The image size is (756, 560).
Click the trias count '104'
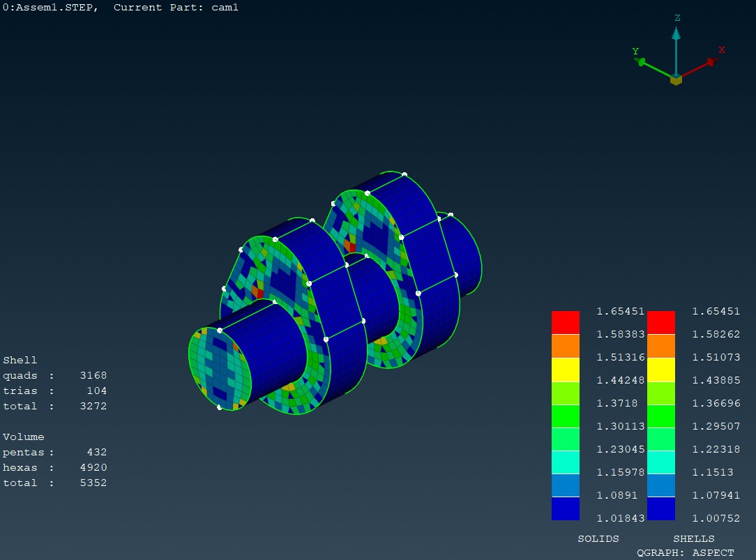click(96, 391)
